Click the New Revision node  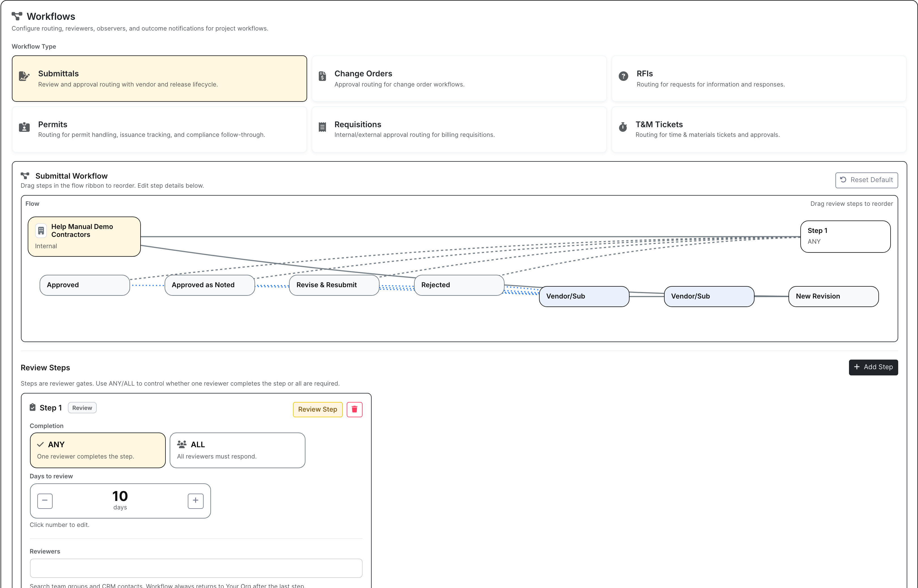[834, 296]
